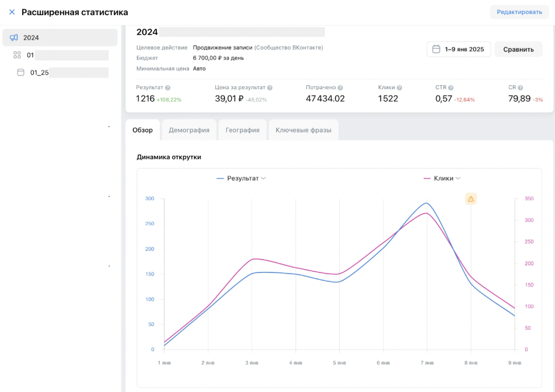Click help icon beside Цена за результат
Screen dimensions: 555x392
pos(270,88)
